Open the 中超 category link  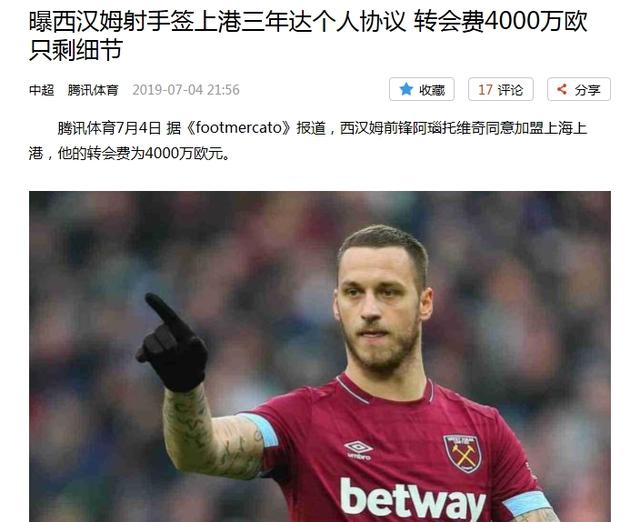click(x=42, y=90)
